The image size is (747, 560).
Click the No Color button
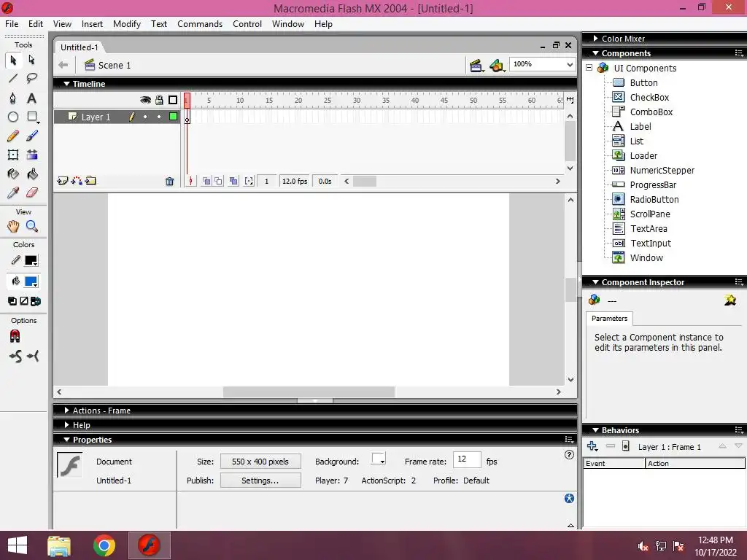[x=24, y=301]
